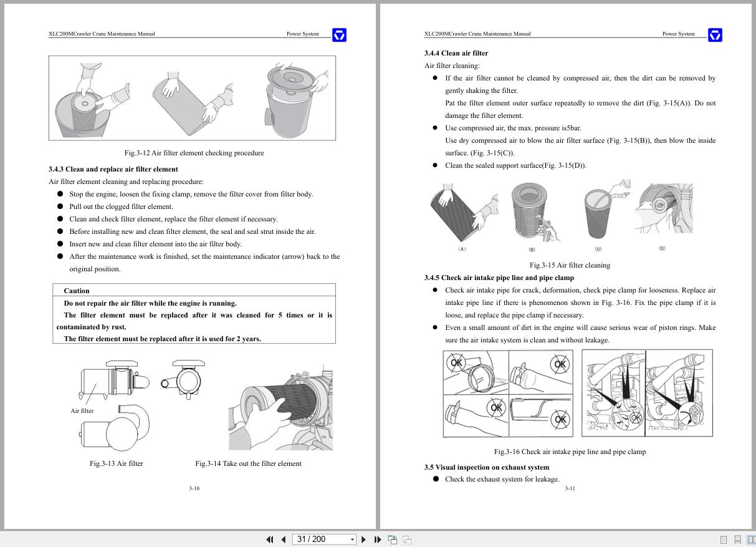Go to the next page
The height and width of the screenshot is (547, 756).
pos(364,540)
